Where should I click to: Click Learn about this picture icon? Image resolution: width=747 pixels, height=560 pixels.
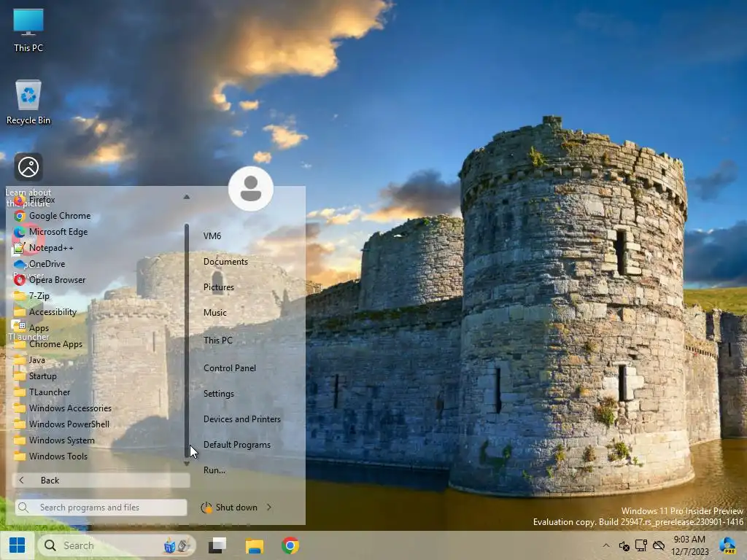(28, 167)
